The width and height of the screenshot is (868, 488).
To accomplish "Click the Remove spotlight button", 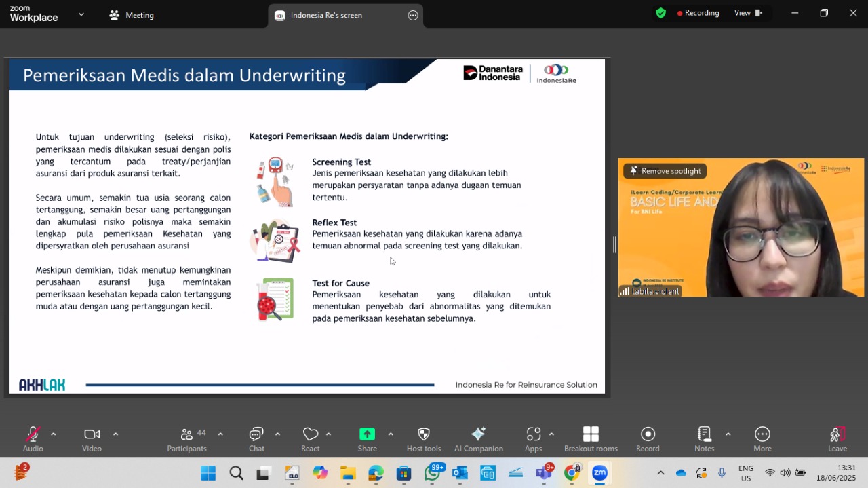I will (665, 171).
